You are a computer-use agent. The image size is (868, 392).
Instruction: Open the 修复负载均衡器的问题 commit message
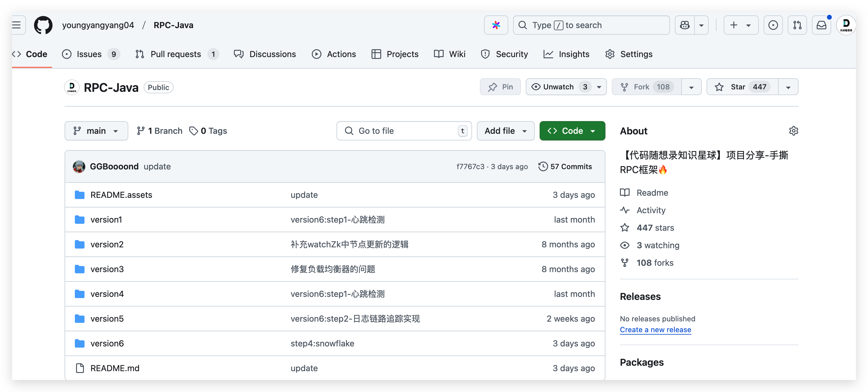333,269
